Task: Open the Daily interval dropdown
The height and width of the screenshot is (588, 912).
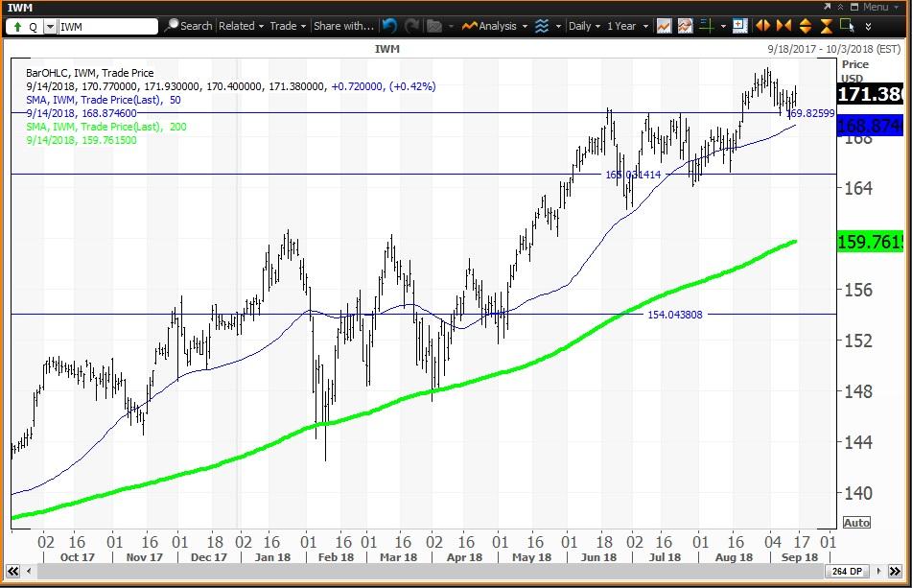Action: pos(583,26)
